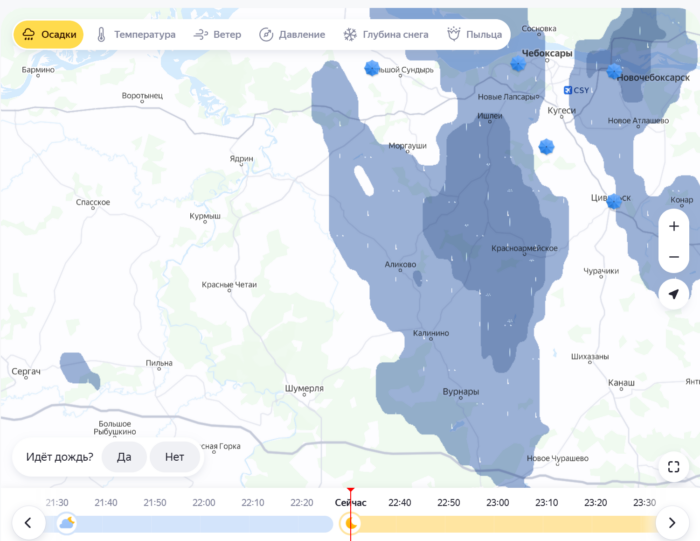Click the moon slider handle on timeline
700x541 pixels.
[x=350, y=524]
